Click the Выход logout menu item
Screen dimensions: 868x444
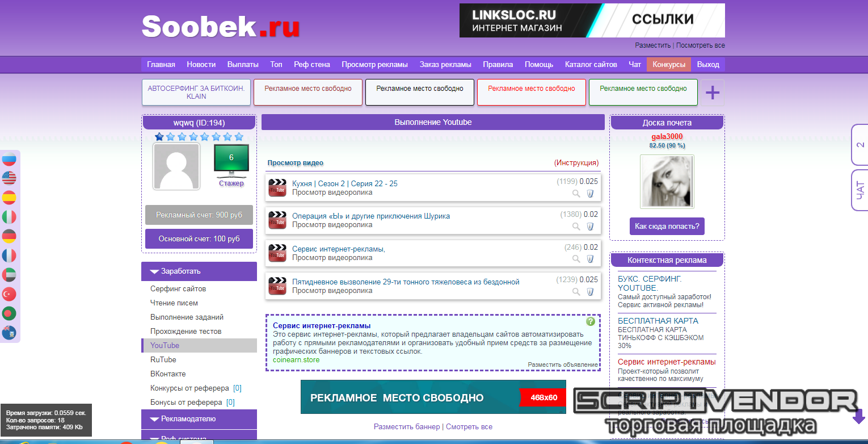(x=708, y=64)
